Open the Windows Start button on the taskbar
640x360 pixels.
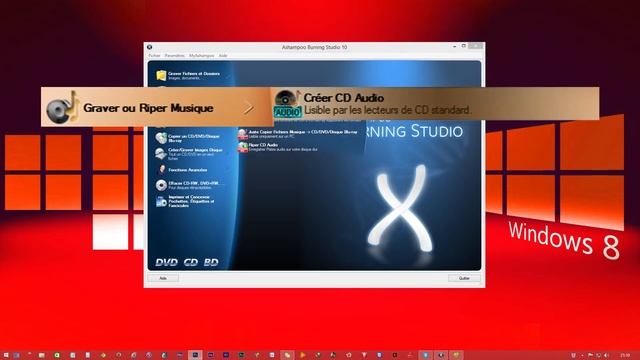[6, 356]
